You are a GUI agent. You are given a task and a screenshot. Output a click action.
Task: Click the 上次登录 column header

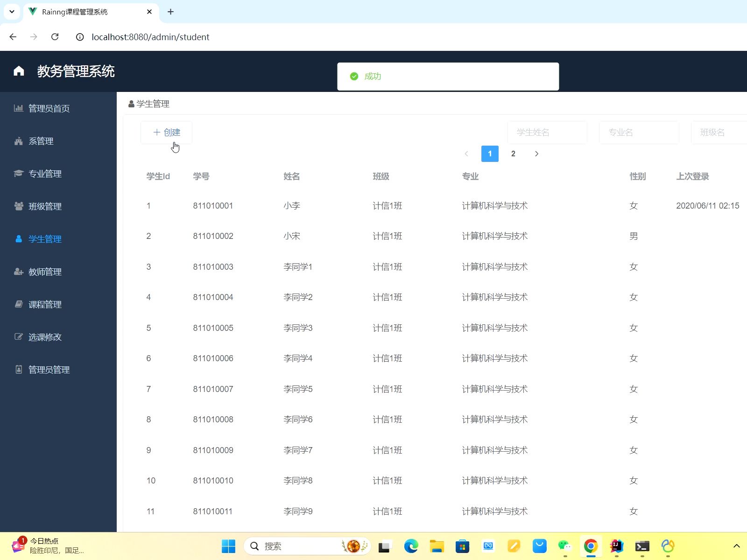(692, 176)
